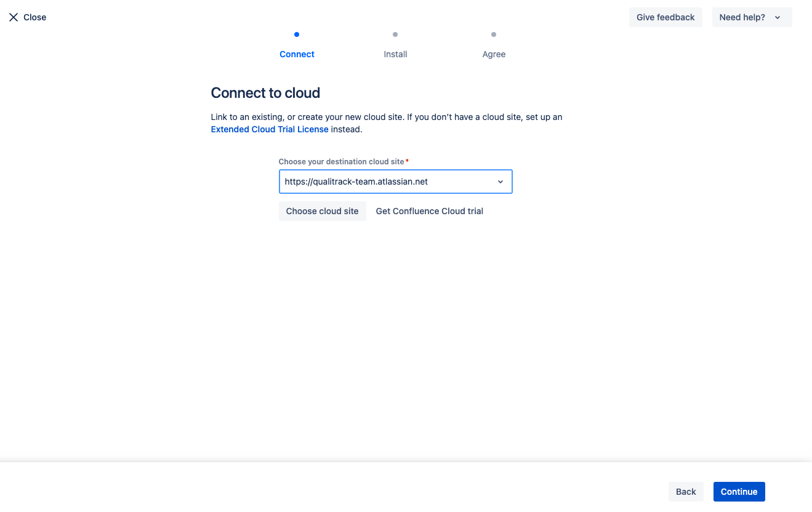Click Continue to proceed
The image size is (812, 512).
pyautogui.click(x=739, y=492)
